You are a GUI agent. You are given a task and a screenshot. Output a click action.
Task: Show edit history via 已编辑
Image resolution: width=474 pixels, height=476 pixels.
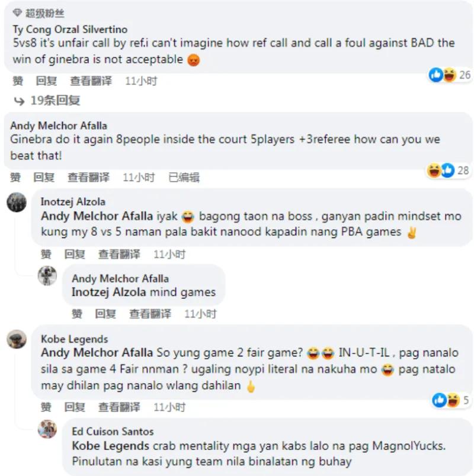click(x=184, y=177)
